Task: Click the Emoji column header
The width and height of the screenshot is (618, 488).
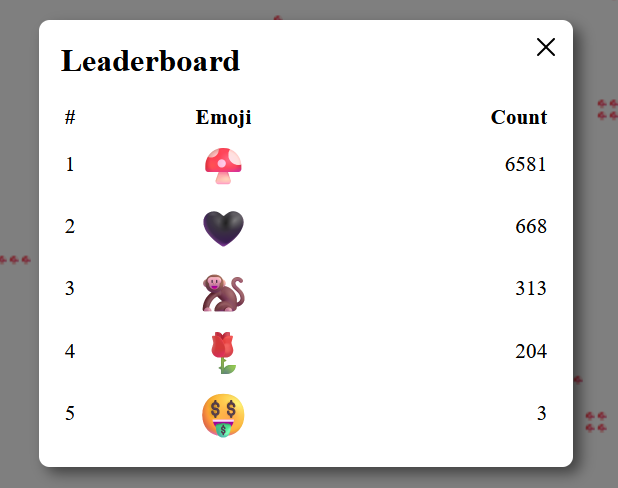Action: click(x=223, y=117)
